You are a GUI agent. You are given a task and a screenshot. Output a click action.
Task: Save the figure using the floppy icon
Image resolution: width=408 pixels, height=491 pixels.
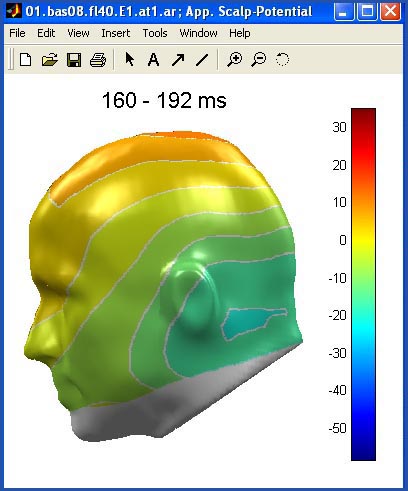pyautogui.click(x=74, y=60)
